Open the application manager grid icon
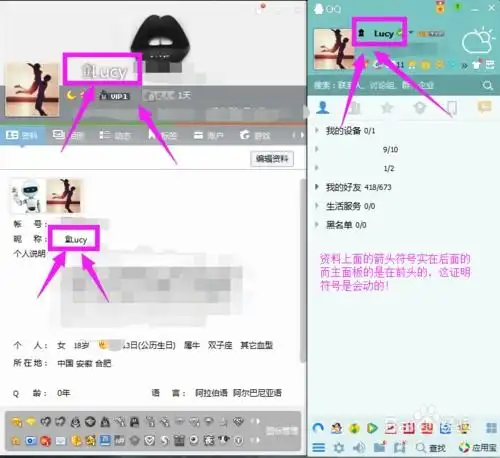 pyautogui.click(x=491, y=428)
